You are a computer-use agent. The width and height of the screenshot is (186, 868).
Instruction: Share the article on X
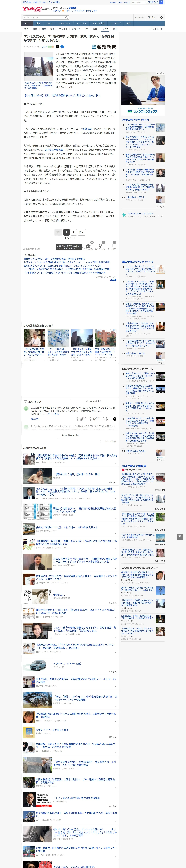coord(57,47)
